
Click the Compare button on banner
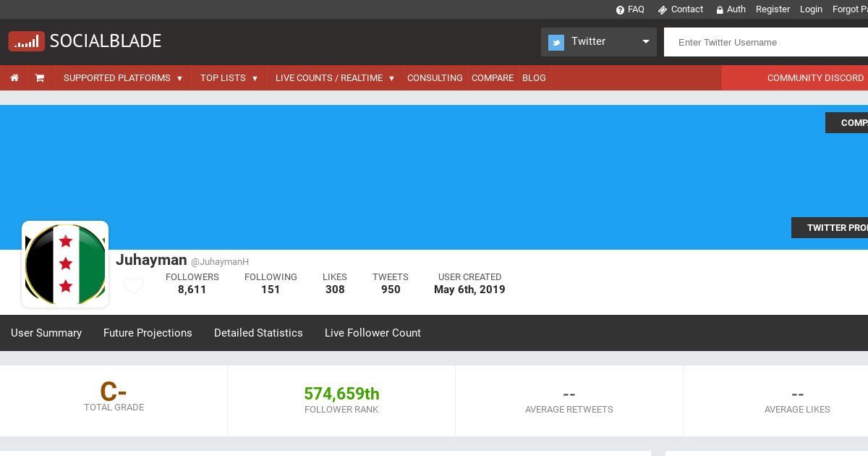tap(847, 122)
